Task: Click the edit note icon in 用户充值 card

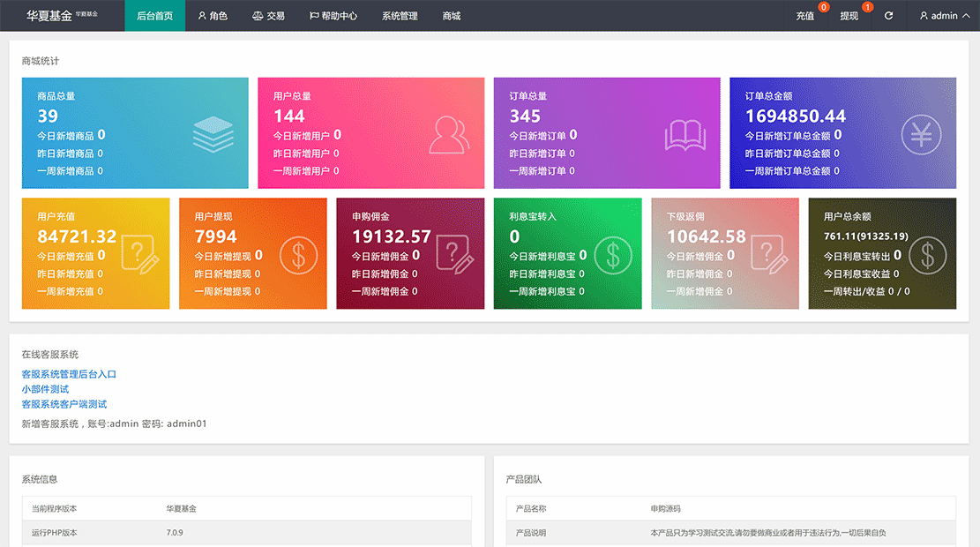Action: [x=140, y=255]
